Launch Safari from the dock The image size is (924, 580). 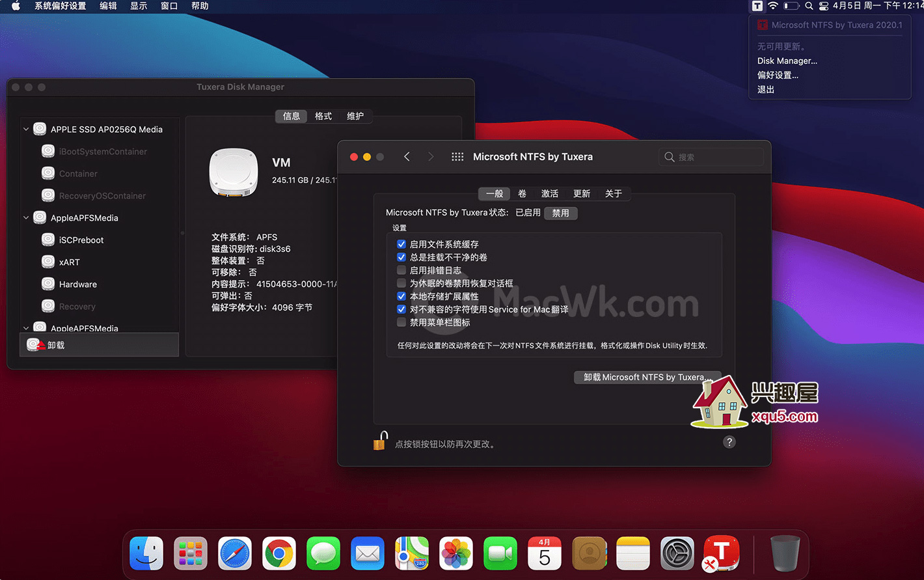pyautogui.click(x=235, y=553)
